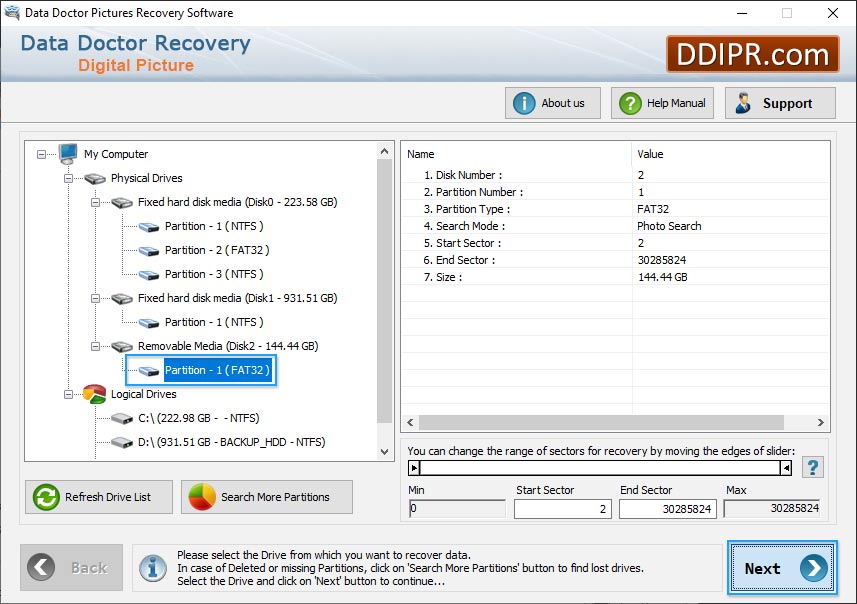Viewport: 857px width, 604px height.
Task: Collapse the Physical Drives branch
Action: pyautogui.click(x=68, y=178)
